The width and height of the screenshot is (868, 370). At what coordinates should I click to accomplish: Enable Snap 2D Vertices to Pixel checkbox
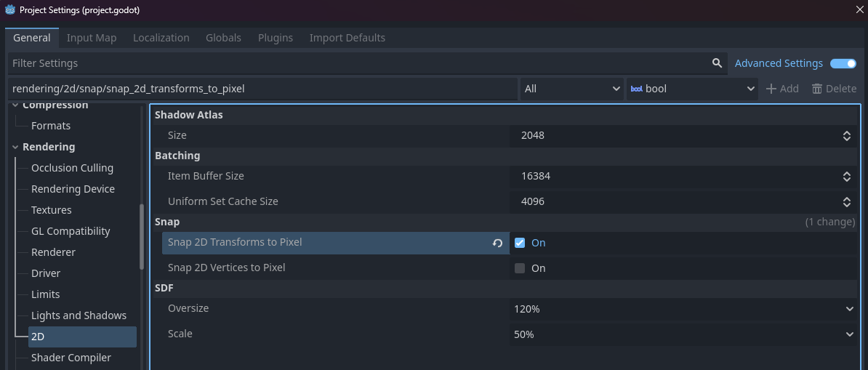[520, 268]
